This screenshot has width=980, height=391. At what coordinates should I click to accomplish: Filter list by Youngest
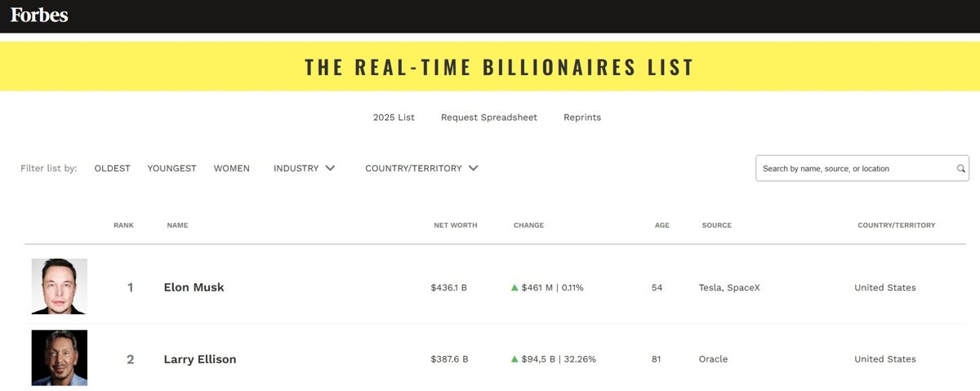[x=171, y=168]
